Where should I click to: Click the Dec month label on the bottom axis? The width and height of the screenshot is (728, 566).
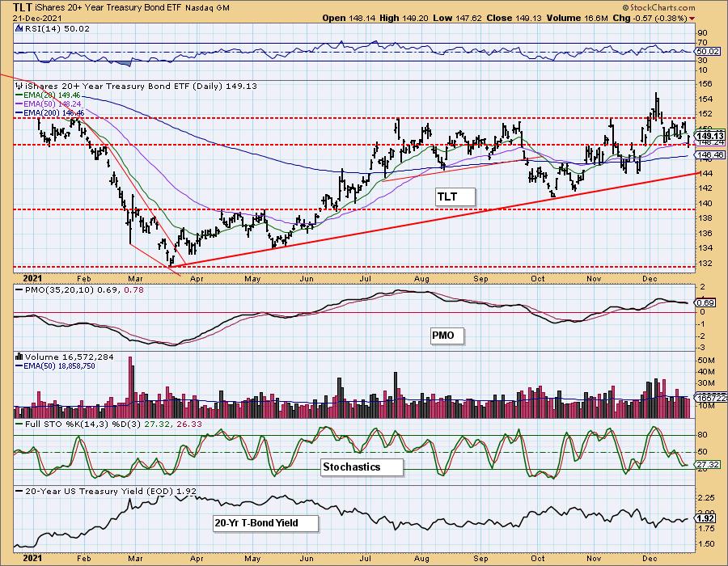(650, 559)
